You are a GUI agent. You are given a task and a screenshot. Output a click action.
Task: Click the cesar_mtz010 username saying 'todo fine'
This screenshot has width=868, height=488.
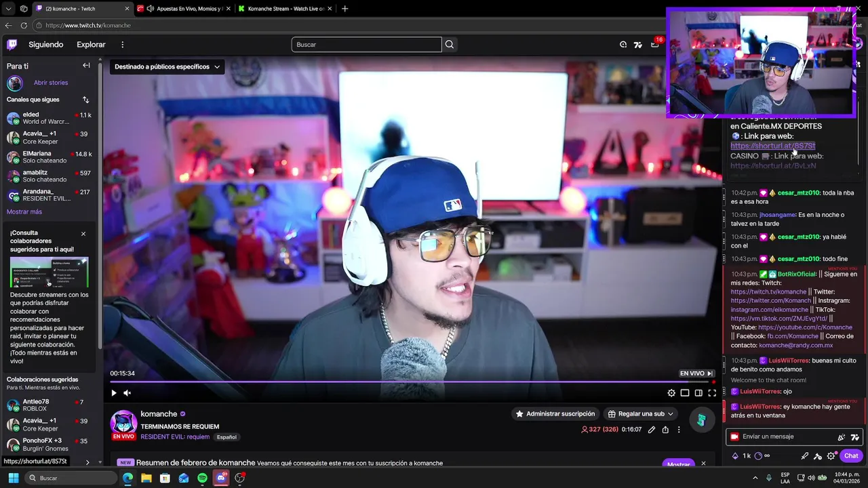[x=798, y=259]
